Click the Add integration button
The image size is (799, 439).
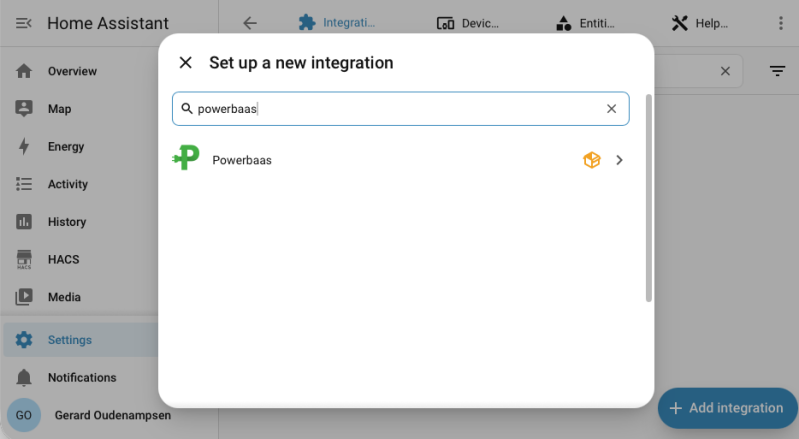727,408
